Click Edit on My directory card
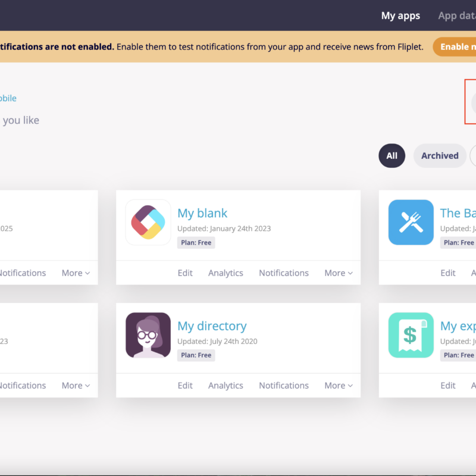The width and height of the screenshot is (476, 476). tap(185, 386)
